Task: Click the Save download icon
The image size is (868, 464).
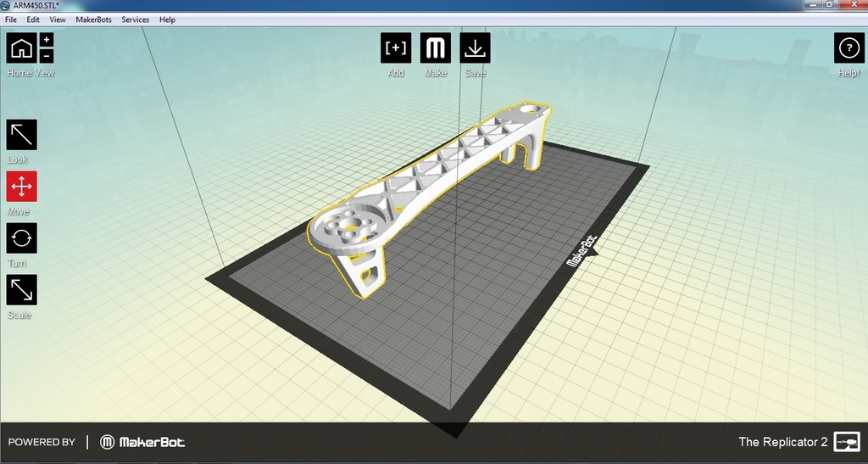Action: pyautogui.click(x=475, y=48)
